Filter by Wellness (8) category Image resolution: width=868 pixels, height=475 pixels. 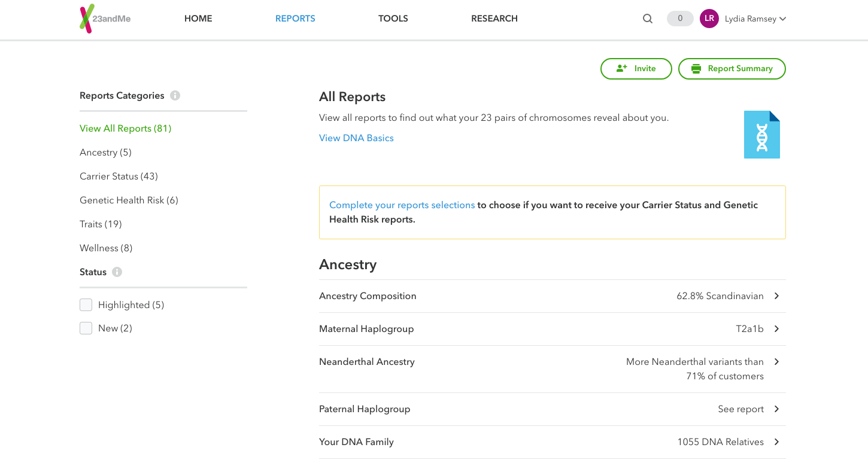(106, 248)
